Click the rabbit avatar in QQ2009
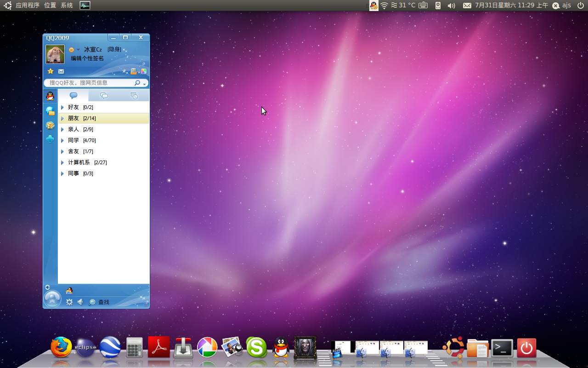Viewport: 588px width, 368px height. 55,54
